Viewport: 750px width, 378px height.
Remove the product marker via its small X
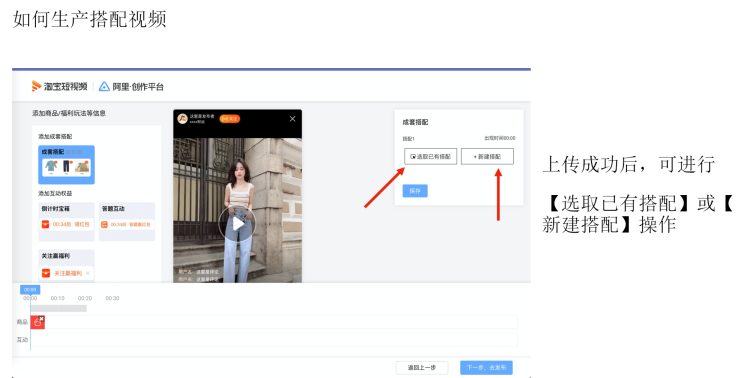[42, 318]
